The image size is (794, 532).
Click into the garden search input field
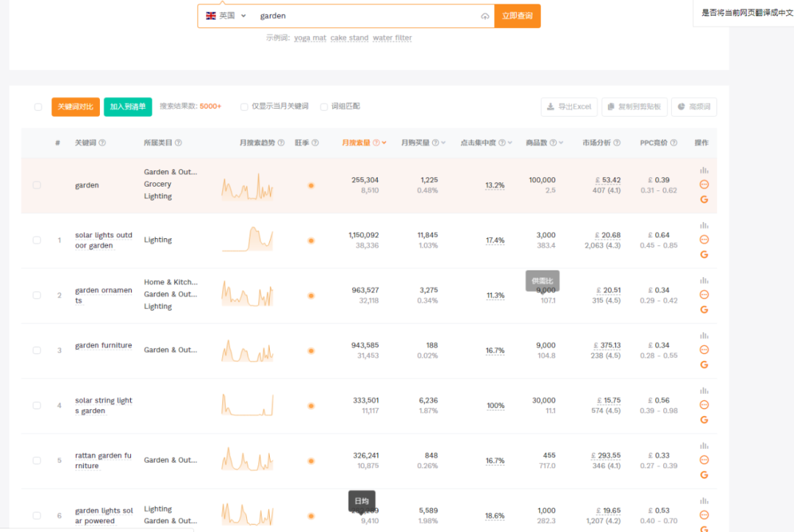point(367,15)
